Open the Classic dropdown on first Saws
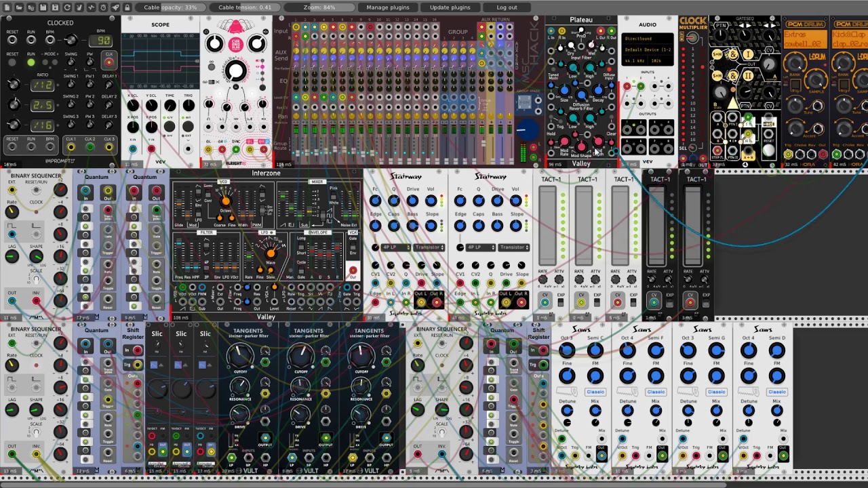The image size is (868, 488). point(595,392)
